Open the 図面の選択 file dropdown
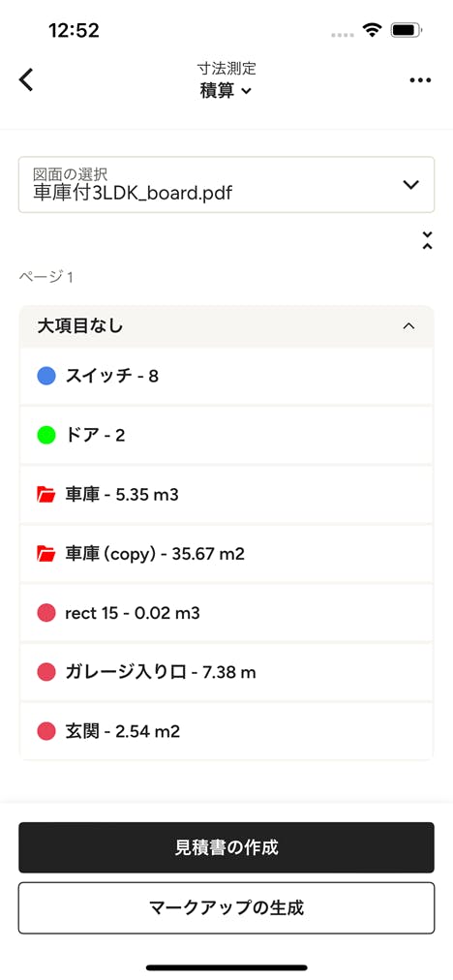The height and width of the screenshot is (980, 453). click(x=226, y=184)
